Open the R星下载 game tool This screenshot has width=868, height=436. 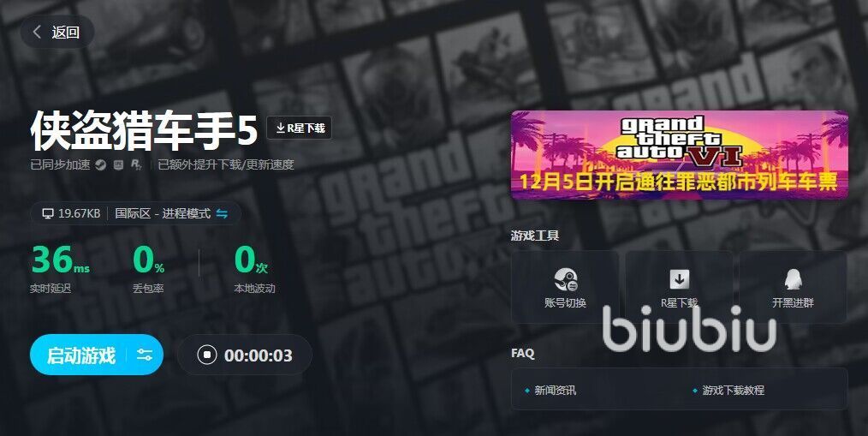(679, 287)
